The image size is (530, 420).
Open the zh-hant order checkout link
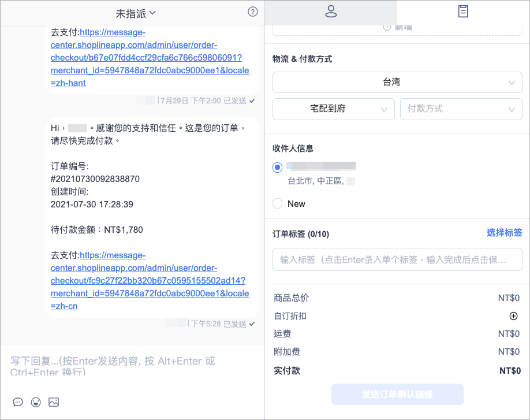(150, 58)
